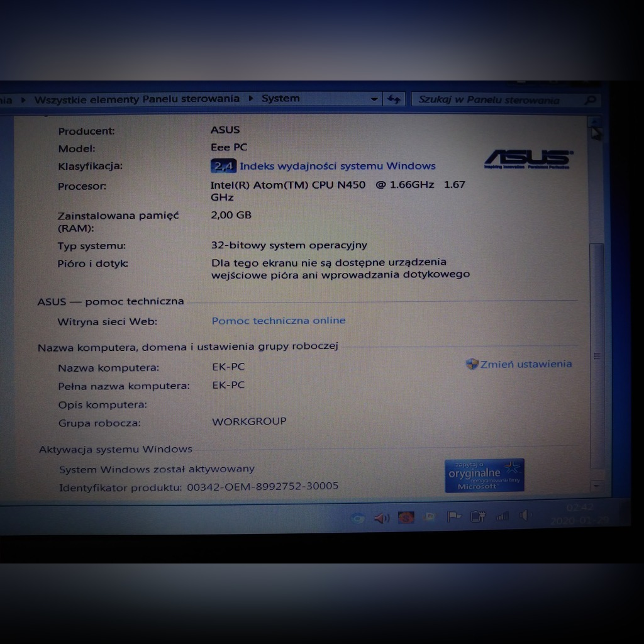Click the blue circular tray icon
Image resolution: width=644 pixels, height=644 pixels.
pos(358,519)
